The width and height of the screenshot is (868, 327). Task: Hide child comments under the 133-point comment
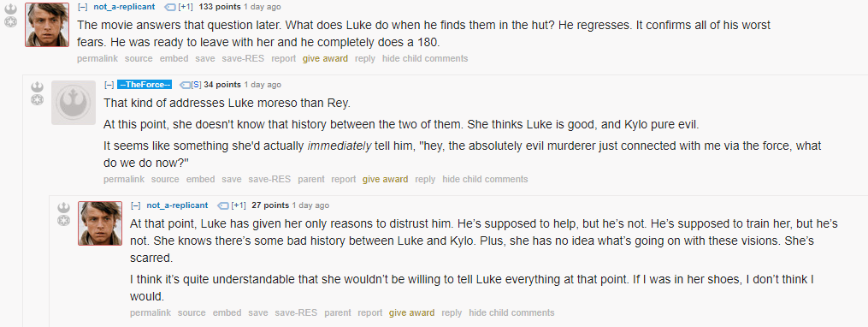click(425, 58)
